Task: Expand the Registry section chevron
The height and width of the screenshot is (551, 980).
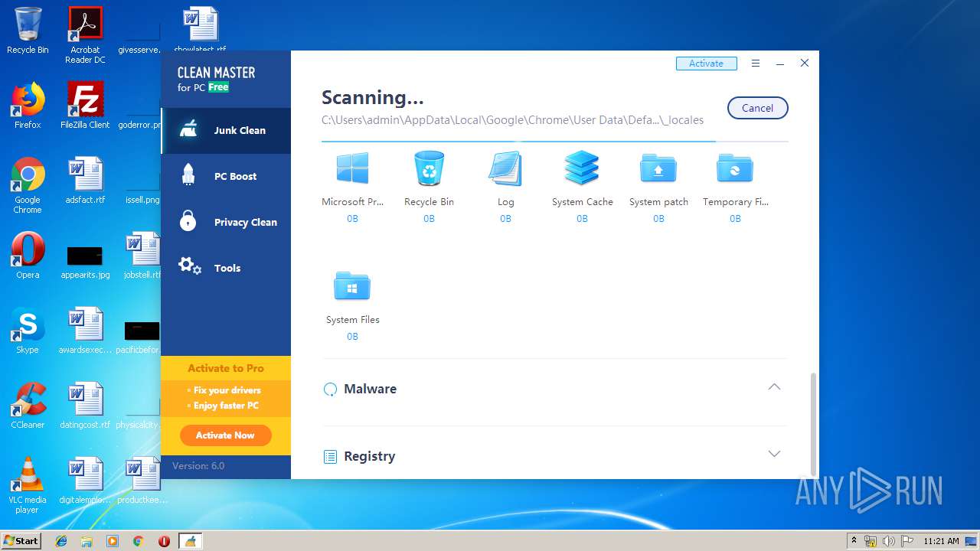Action: (x=774, y=454)
